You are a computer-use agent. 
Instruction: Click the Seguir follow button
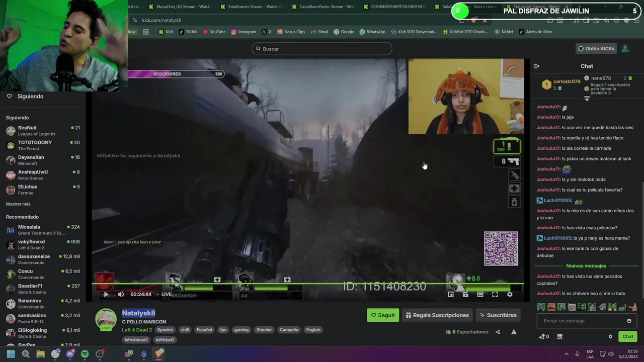click(383, 315)
